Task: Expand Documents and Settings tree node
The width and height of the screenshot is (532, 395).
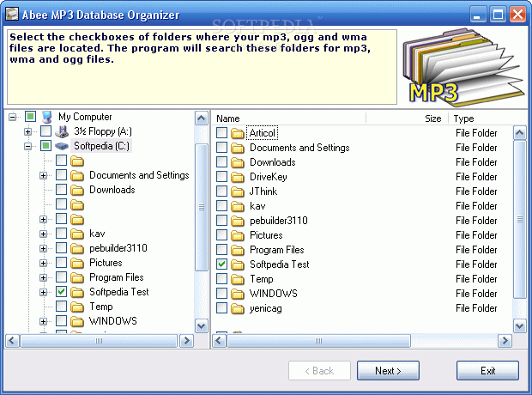Action: tap(43, 175)
